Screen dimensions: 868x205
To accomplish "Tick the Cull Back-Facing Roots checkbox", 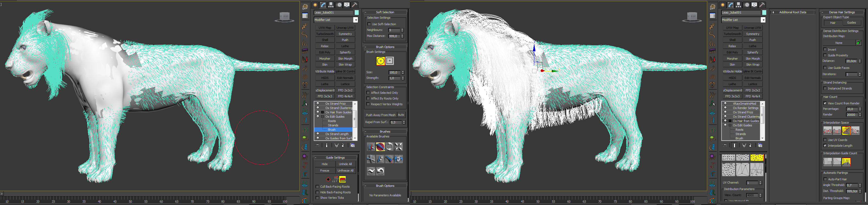I will [317, 187].
